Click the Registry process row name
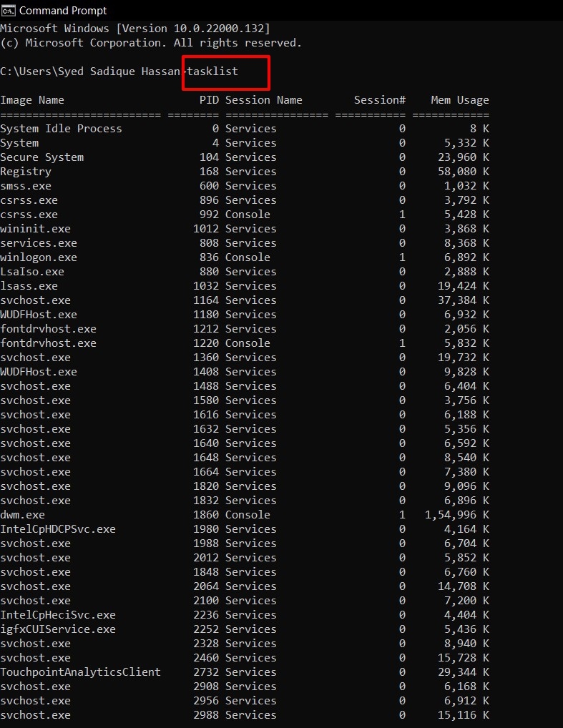Viewport: 563px width, 728px height. pos(26,172)
